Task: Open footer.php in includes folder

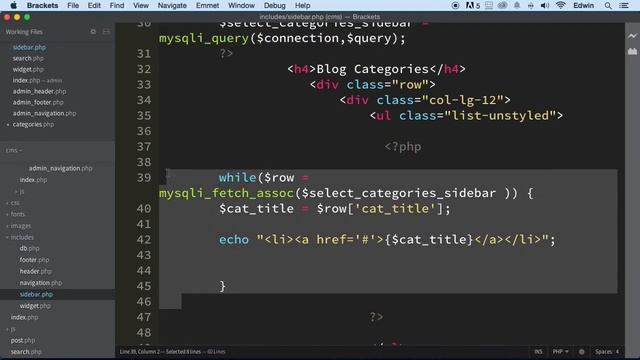Action: pyautogui.click(x=34, y=260)
